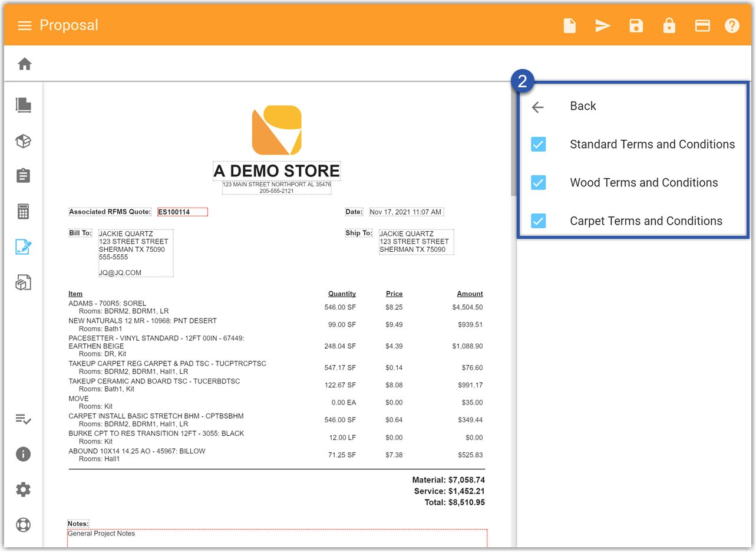The height and width of the screenshot is (552, 756).
Task: Click the Ship To address box
Action: [416, 242]
